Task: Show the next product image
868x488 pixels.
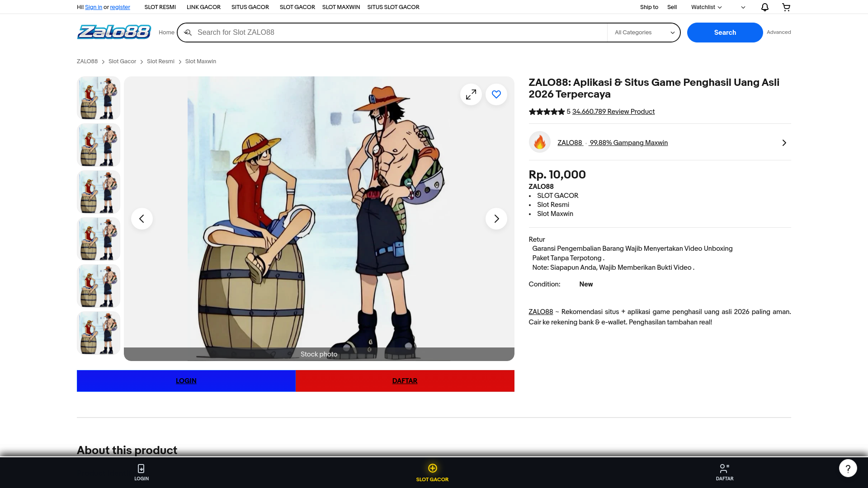Action: (496, 219)
